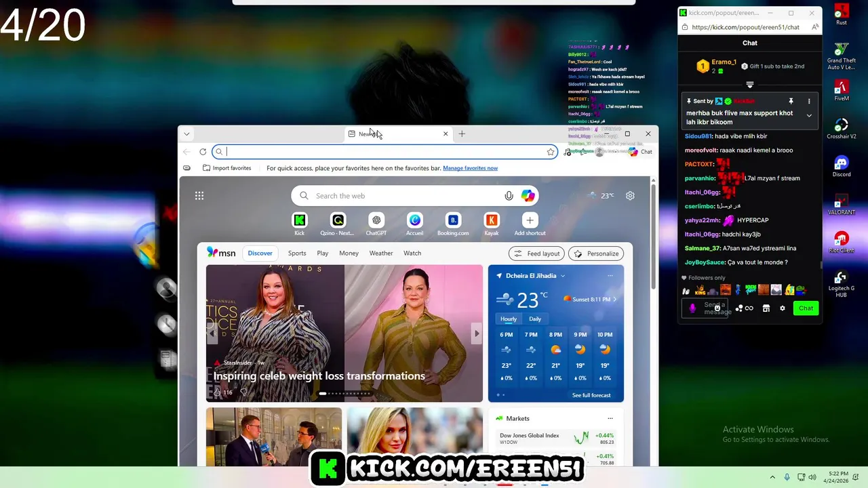868x488 pixels.
Task: Open Crosshair V2 desktop shortcut
Action: click(x=842, y=128)
